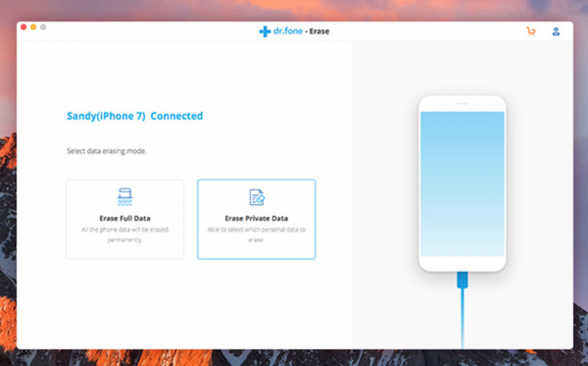
Task: Click the dr.fone plus logo
Action: tap(265, 31)
